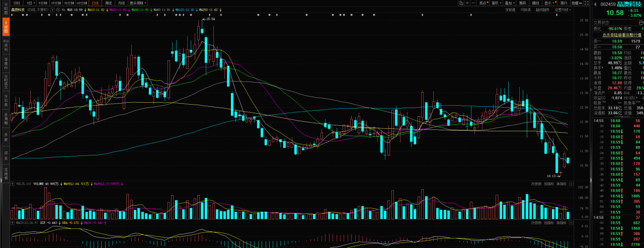Click the MA10:11.02 indicator label
This screenshot has height=248, width=644.
click(97, 10)
